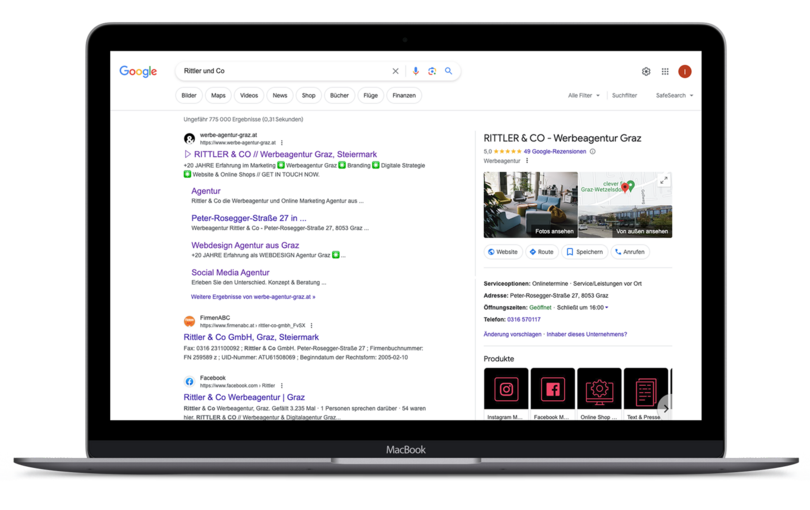This screenshot has height=510, width=810.
Task: Open the 49 Google-Rezensionen link
Action: 555,151
